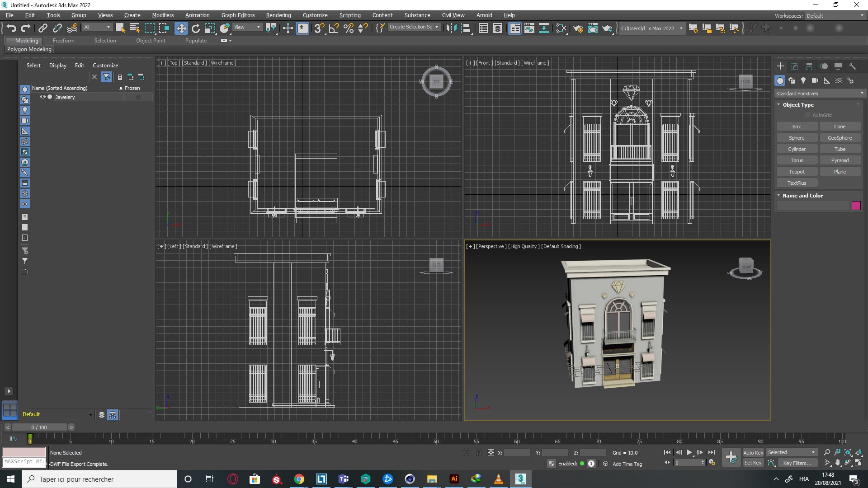Open Google Chrome from taskbar
The height and width of the screenshot is (488, 868).
[x=299, y=479]
